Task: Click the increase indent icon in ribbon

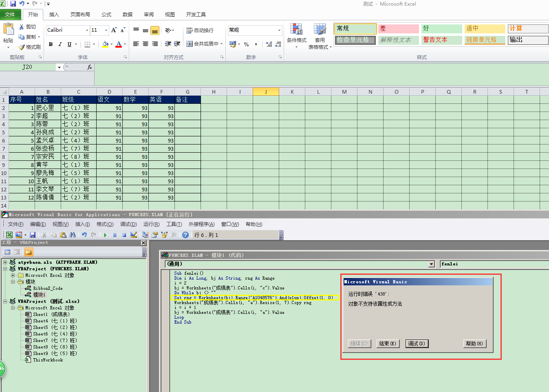Action: coord(177,44)
